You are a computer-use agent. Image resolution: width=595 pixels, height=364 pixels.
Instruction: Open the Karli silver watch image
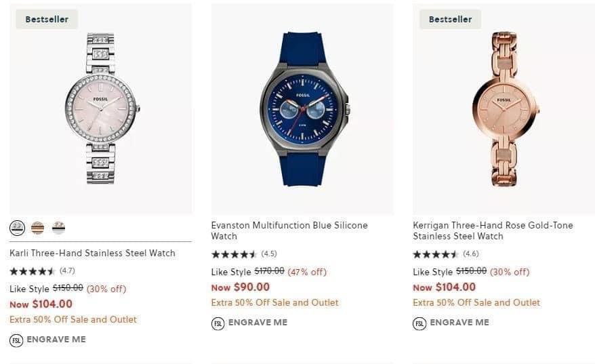pos(101,108)
